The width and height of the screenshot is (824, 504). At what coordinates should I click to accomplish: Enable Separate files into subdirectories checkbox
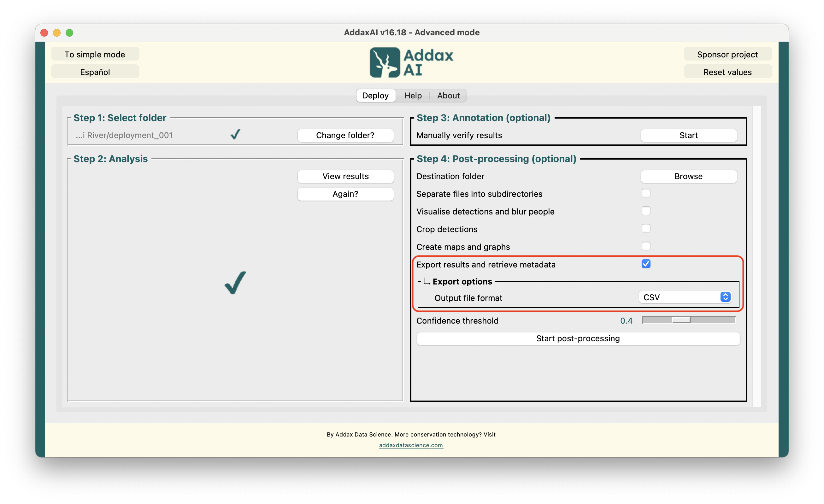click(x=646, y=193)
